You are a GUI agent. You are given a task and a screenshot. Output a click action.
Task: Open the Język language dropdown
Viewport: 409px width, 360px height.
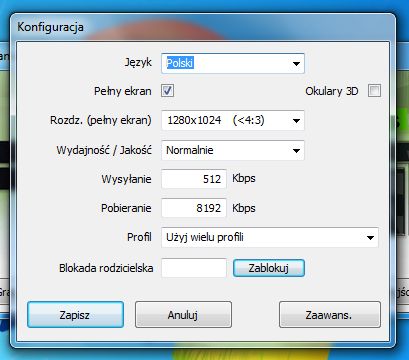[x=233, y=63]
